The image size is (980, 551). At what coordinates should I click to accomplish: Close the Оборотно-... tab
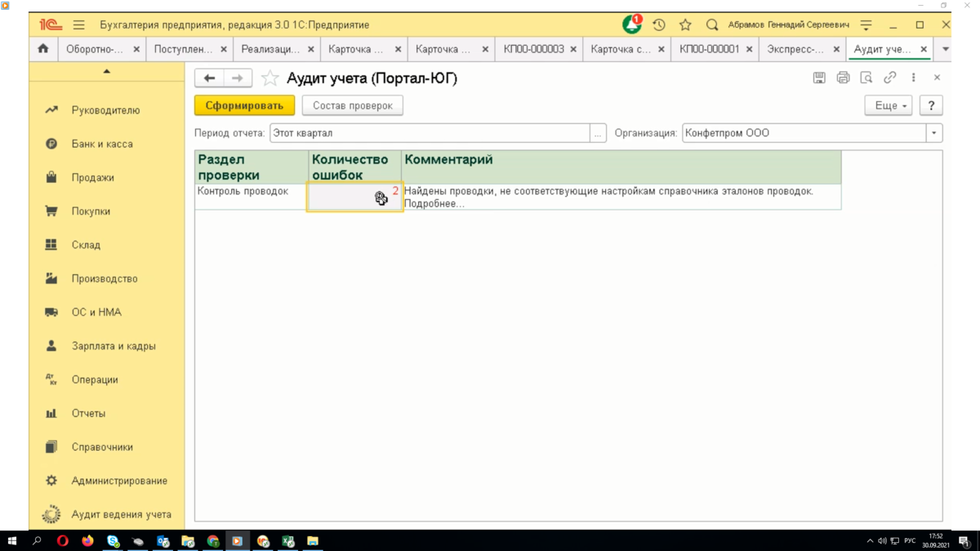click(136, 49)
